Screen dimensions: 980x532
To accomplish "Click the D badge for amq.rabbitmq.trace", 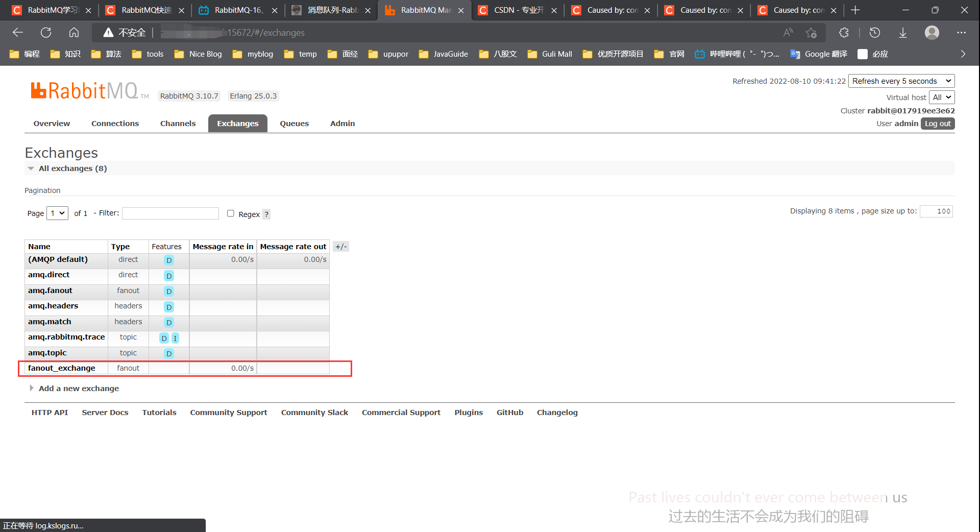I will point(164,338).
